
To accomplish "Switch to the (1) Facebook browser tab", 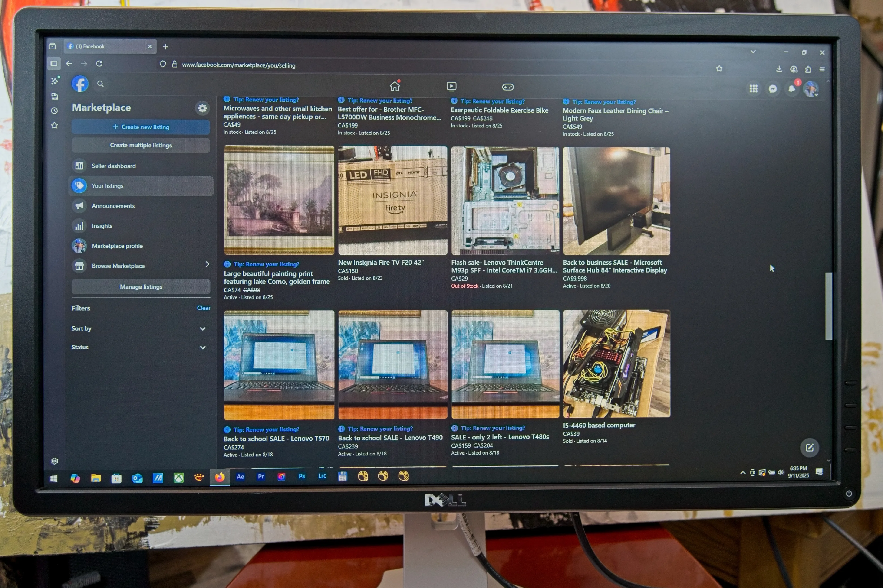I will (90, 46).
